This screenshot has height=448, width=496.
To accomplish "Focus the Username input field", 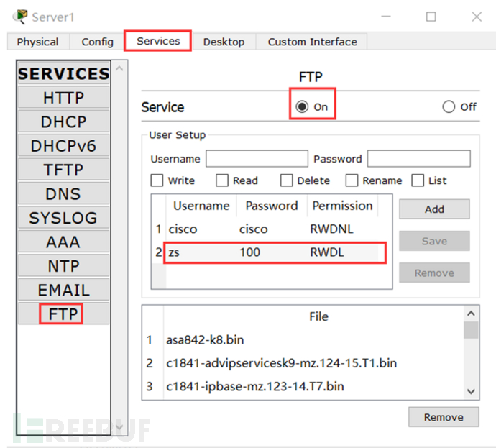I will pos(257,158).
